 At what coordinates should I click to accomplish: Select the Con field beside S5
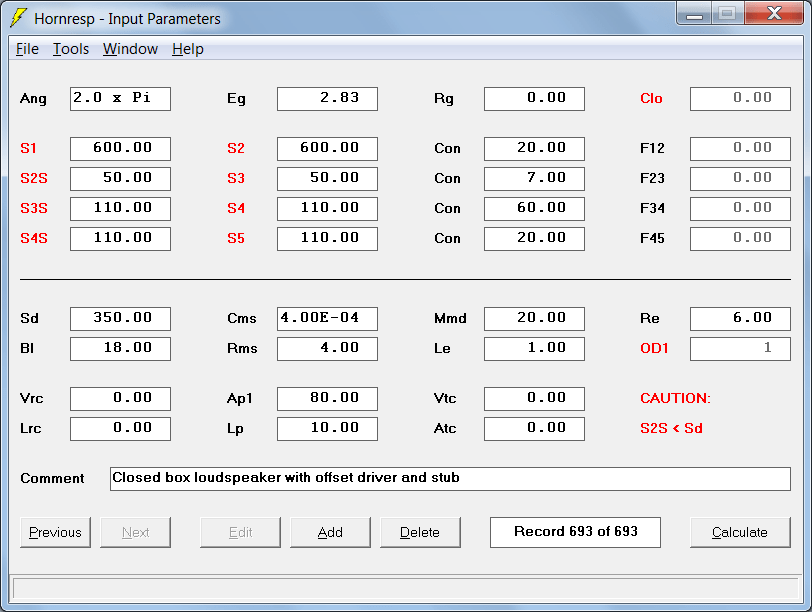(534, 239)
